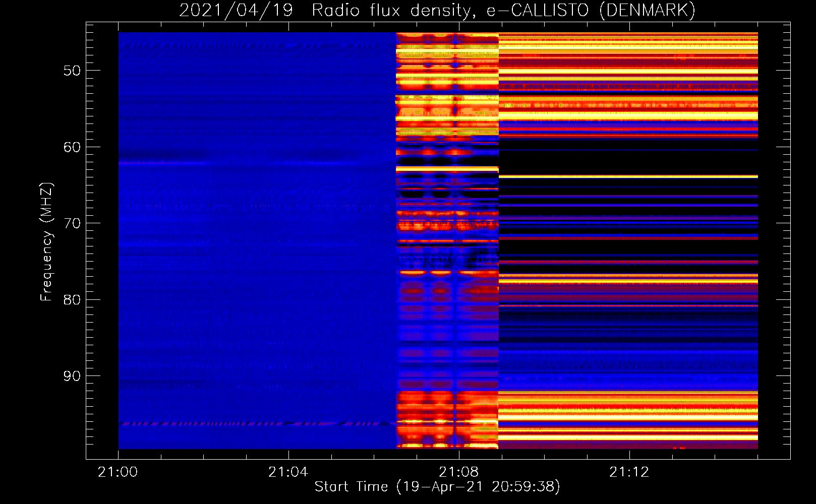816x504 pixels.
Task: Click the 90 frequency tick label
Action: coord(72,376)
